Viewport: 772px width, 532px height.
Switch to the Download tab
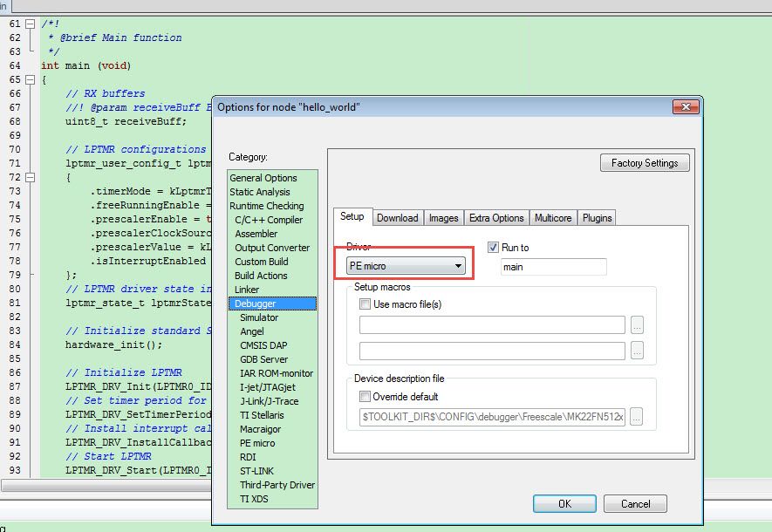click(397, 218)
